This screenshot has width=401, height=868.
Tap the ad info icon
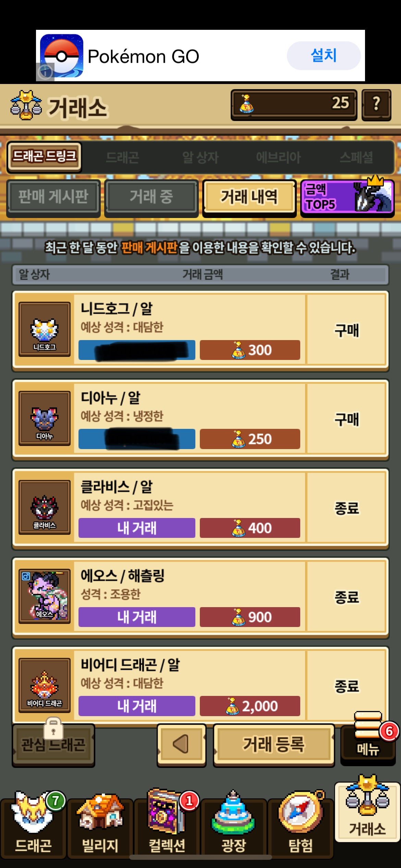(x=45, y=72)
